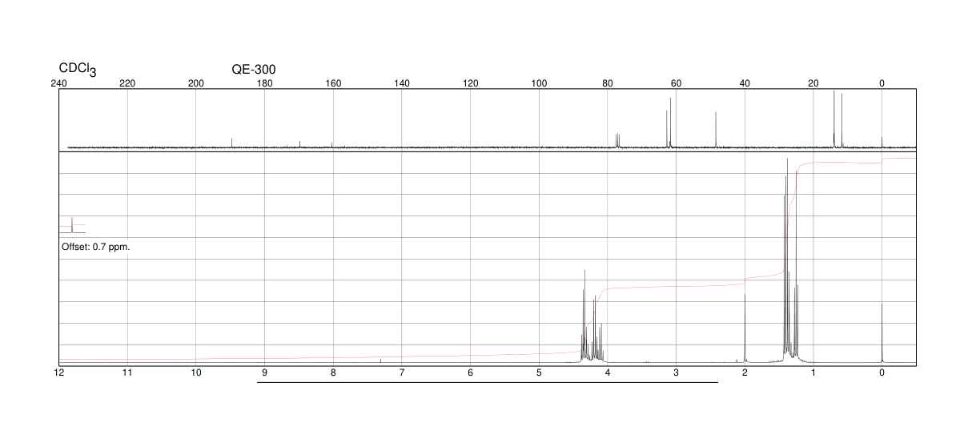Viewport: 980px width, 423px height.
Task: Select the 140 carbon scale label
Action: point(402,83)
